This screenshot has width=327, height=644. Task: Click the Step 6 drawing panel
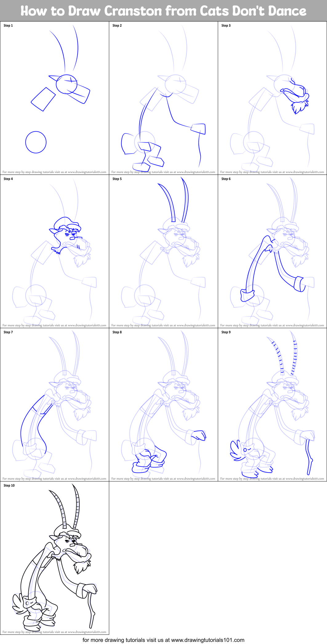tap(272, 251)
